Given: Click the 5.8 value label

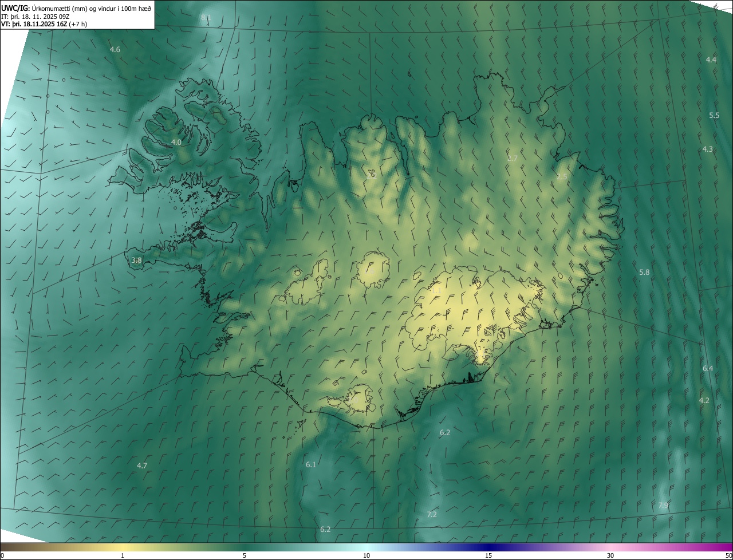Looking at the screenshot, I should (644, 273).
